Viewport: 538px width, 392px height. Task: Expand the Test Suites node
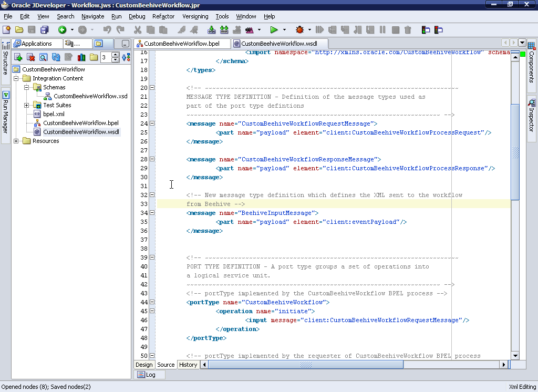pos(25,105)
